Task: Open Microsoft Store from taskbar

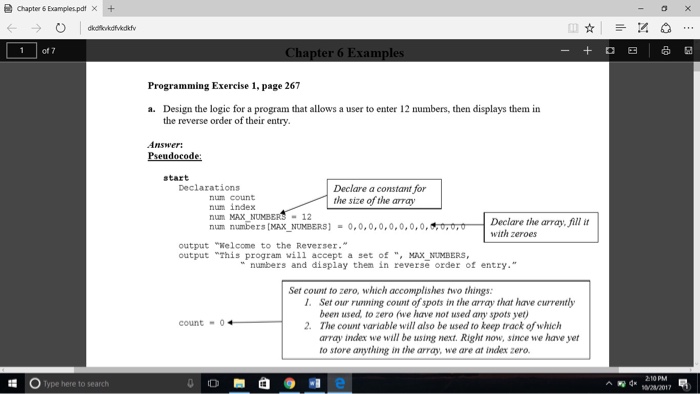Action: pyautogui.click(x=264, y=383)
